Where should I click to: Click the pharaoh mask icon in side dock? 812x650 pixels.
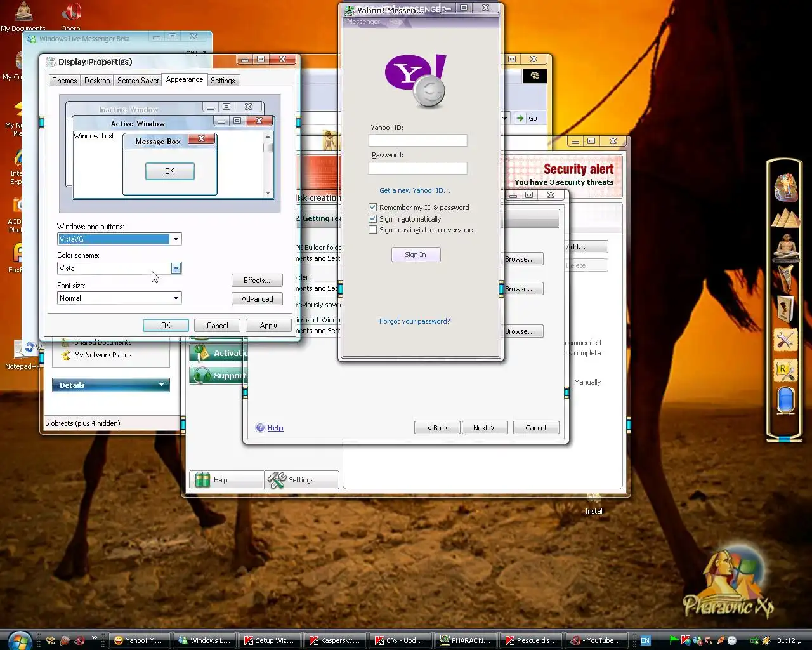pyautogui.click(x=785, y=187)
